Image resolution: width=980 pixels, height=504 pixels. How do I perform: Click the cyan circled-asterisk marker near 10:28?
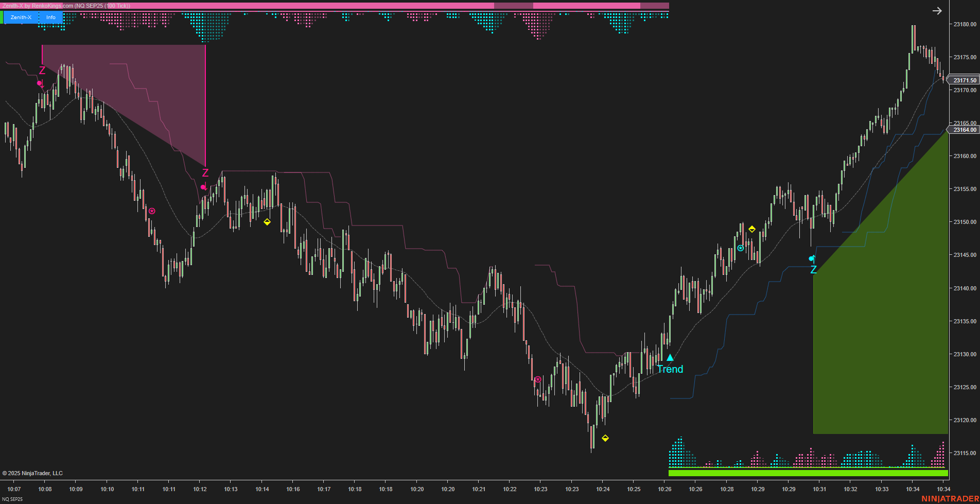[x=741, y=248]
